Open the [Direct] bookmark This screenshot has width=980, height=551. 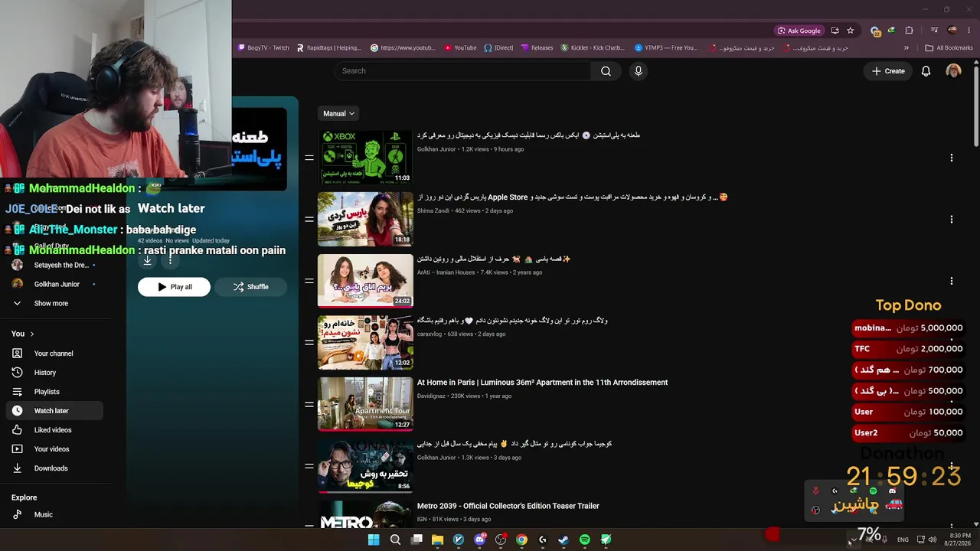(x=498, y=47)
